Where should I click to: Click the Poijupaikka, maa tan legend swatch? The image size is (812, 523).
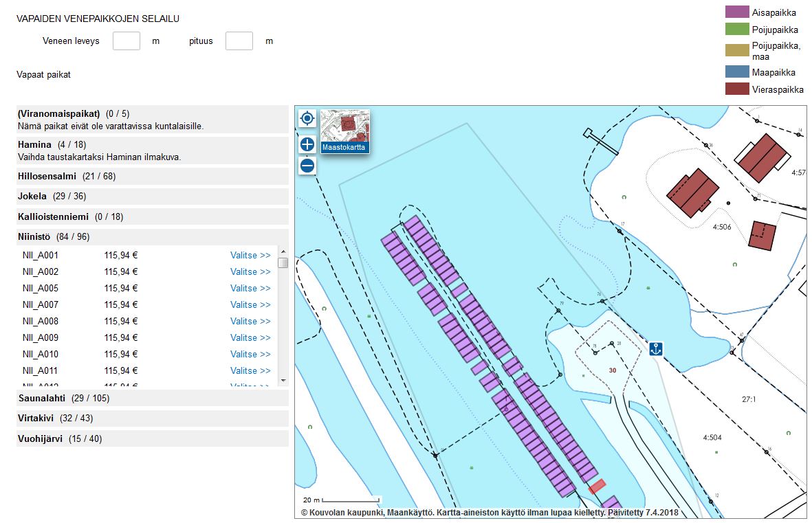pos(737,49)
